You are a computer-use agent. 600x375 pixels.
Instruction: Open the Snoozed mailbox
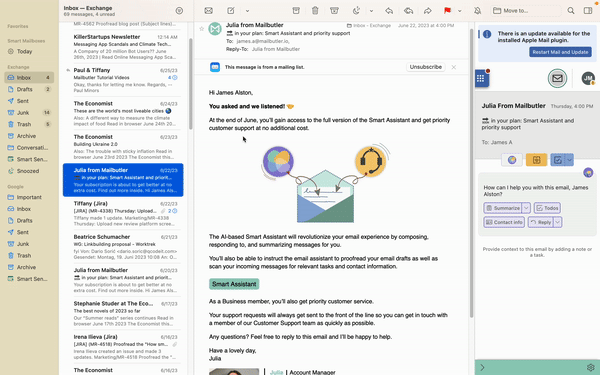[29, 171]
